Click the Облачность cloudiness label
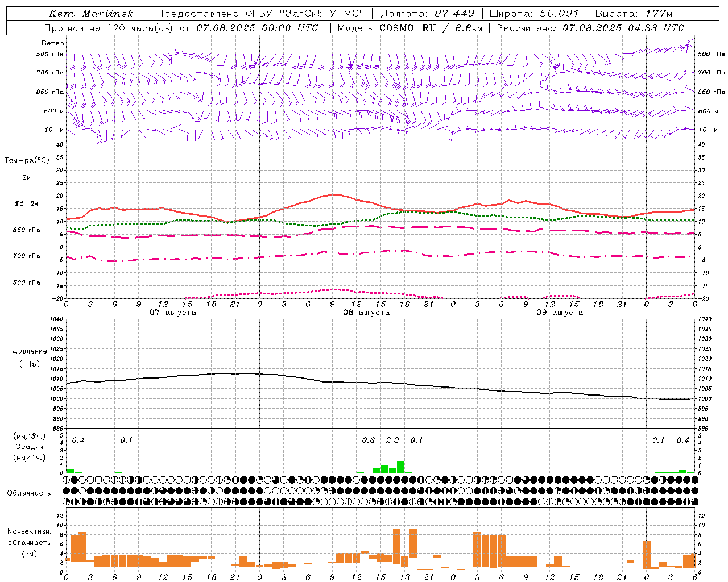 (29, 493)
